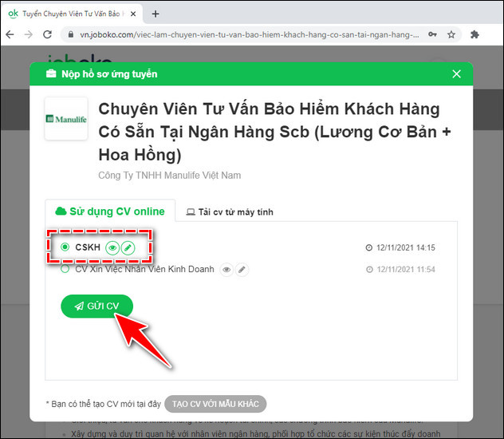Select the Tuyển Chuyên Viên Tư Vấn Bảo browser tab
Screen dimensions: 504x439
(x=71, y=14)
